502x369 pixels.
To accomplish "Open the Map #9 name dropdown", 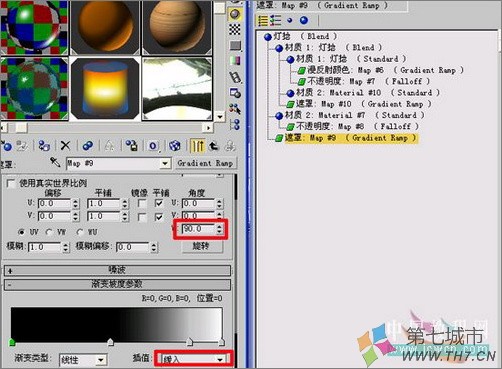I will tap(165, 163).
